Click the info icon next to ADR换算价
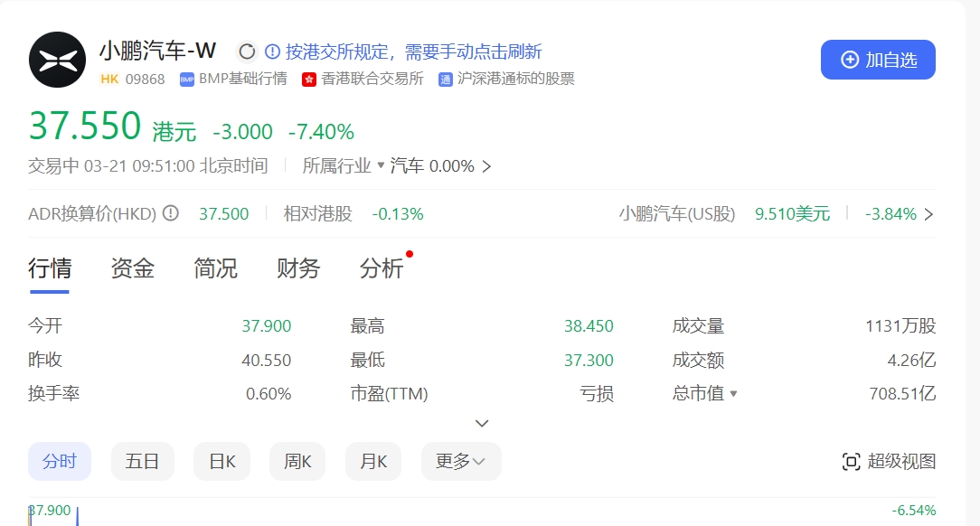 [171, 213]
